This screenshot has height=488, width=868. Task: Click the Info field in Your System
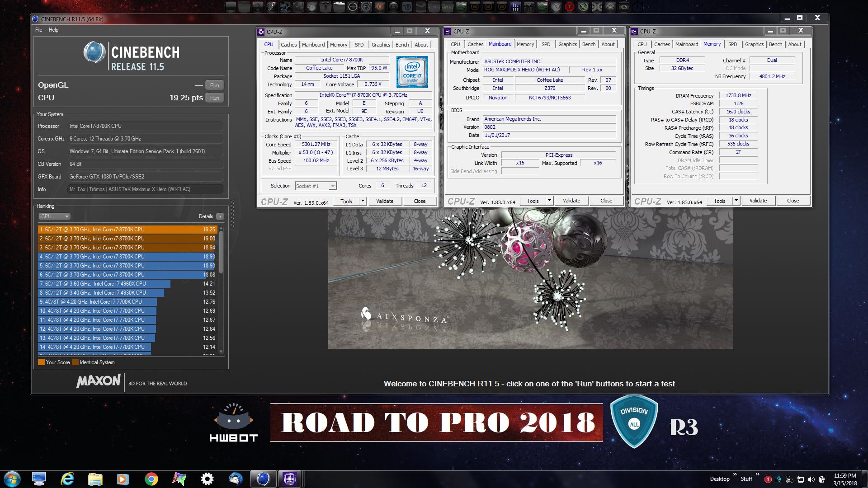[x=146, y=189]
